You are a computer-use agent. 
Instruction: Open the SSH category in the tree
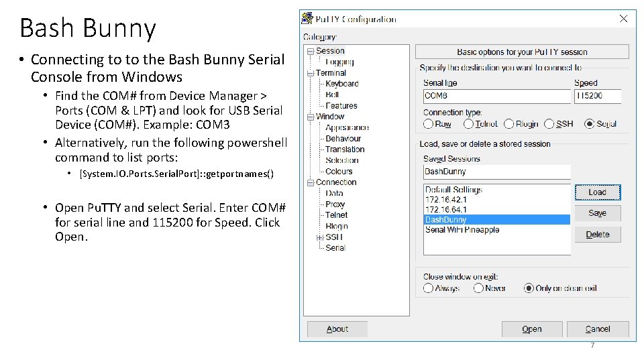coord(334,237)
